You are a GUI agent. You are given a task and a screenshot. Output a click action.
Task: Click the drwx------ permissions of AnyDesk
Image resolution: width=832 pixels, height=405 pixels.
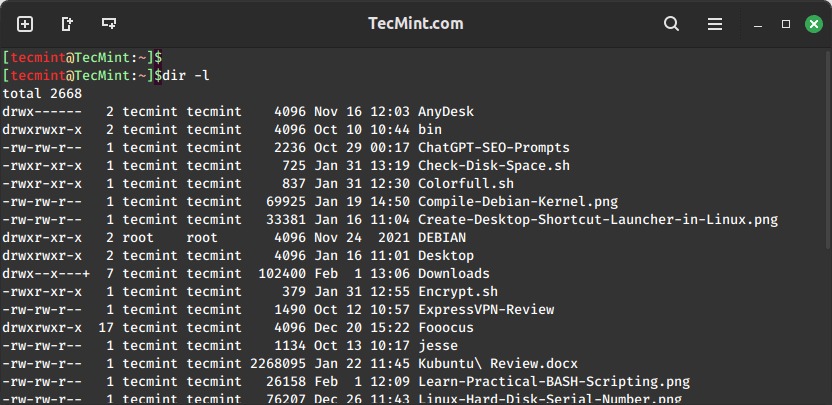click(x=42, y=112)
